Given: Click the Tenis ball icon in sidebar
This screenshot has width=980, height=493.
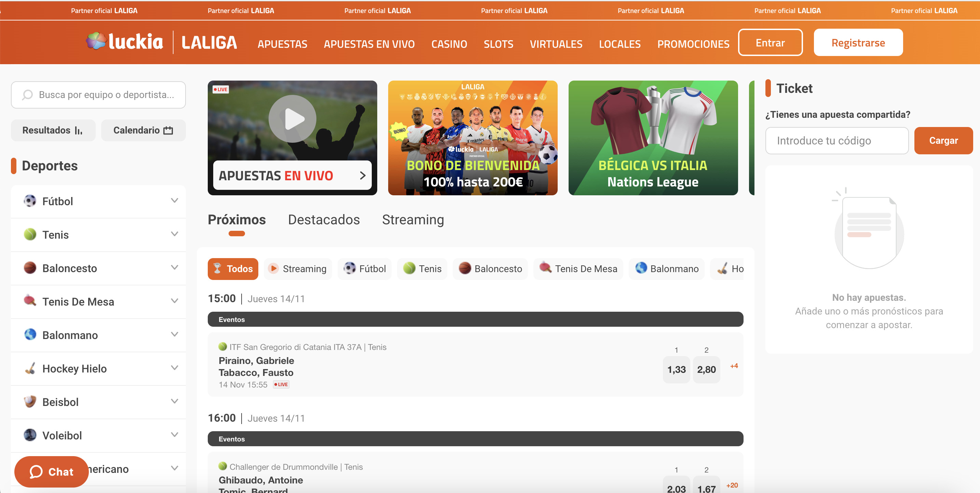Looking at the screenshot, I should coord(30,234).
